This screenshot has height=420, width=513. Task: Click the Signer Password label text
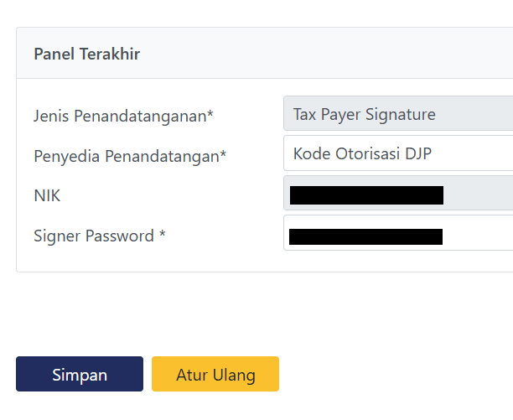click(94, 236)
